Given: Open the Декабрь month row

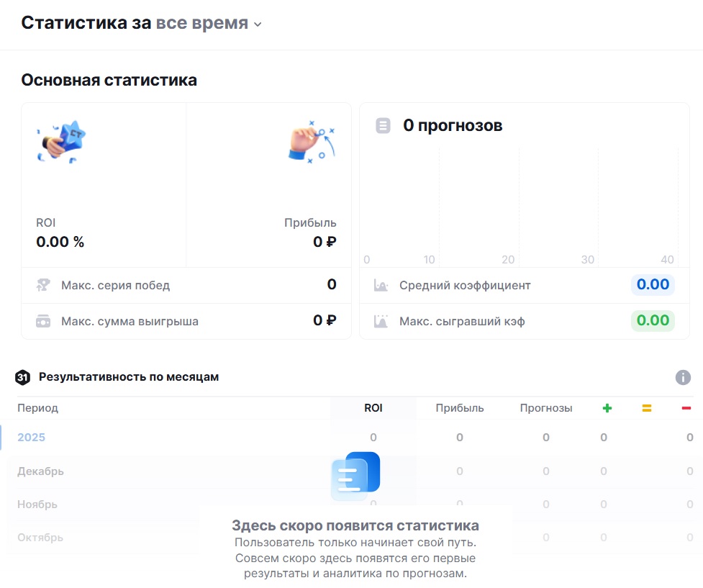Looking at the screenshot, I should coord(40,471).
